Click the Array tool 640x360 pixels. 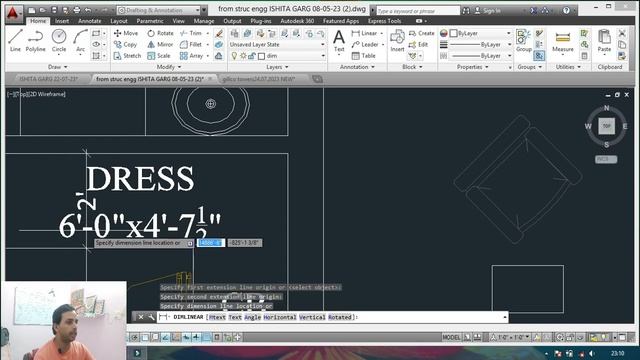point(191,56)
